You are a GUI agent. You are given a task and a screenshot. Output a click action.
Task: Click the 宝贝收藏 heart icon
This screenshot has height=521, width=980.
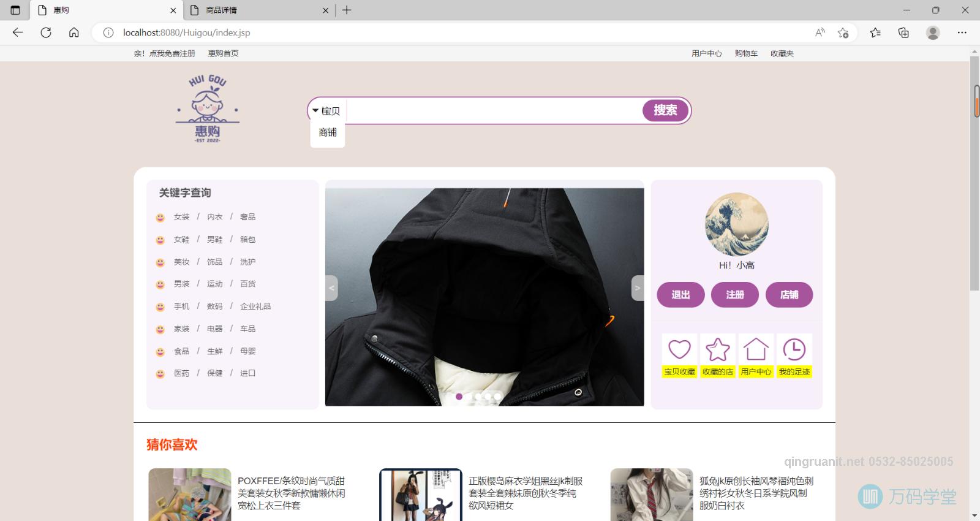(679, 350)
